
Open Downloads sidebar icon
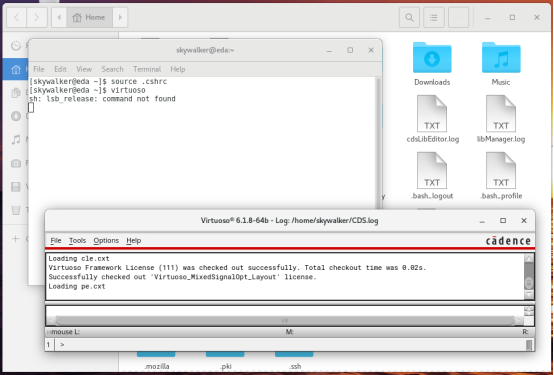pyautogui.click(x=16, y=116)
